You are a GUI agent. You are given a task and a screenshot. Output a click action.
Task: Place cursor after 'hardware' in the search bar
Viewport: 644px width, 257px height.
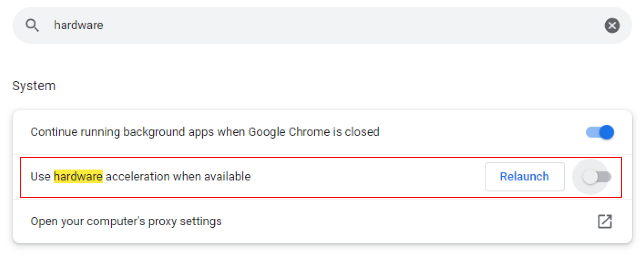coord(104,25)
